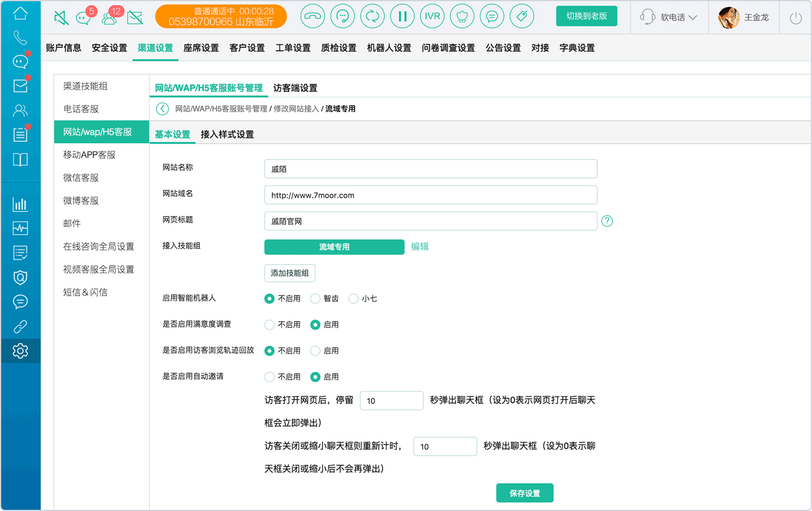Screen dimensions: 812x511
Task: Expand the 软电话 dropdown
Action: 669,17
